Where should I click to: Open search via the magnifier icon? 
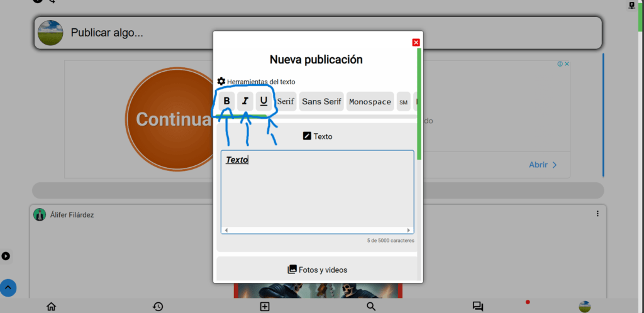coord(371,307)
